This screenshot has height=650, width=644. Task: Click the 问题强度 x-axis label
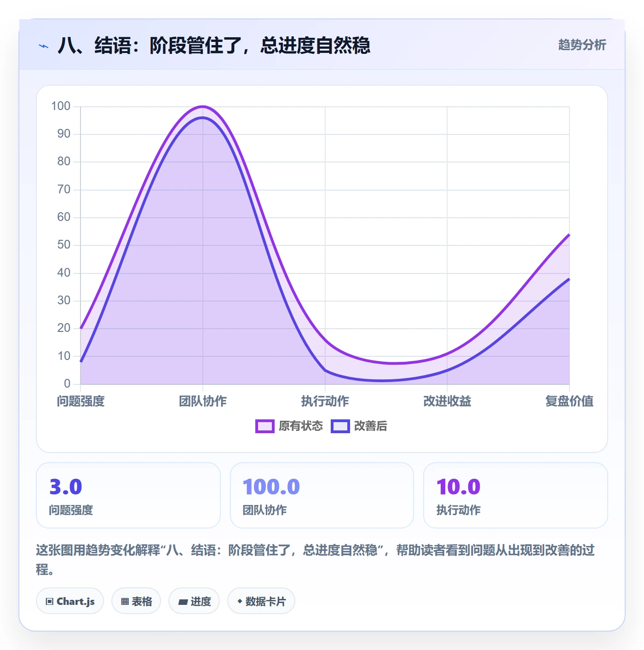click(x=80, y=401)
